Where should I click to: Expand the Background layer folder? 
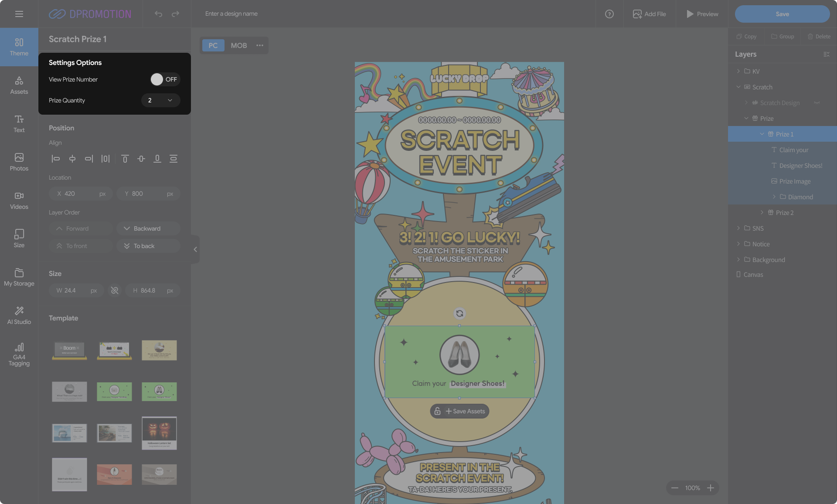pos(738,260)
